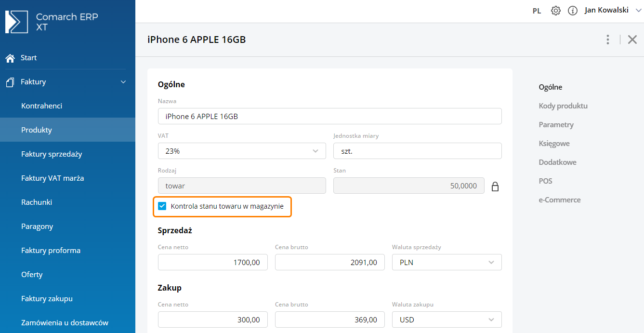This screenshot has width=644, height=333.
Task: Open the three-dot more options menu
Action: [608, 40]
